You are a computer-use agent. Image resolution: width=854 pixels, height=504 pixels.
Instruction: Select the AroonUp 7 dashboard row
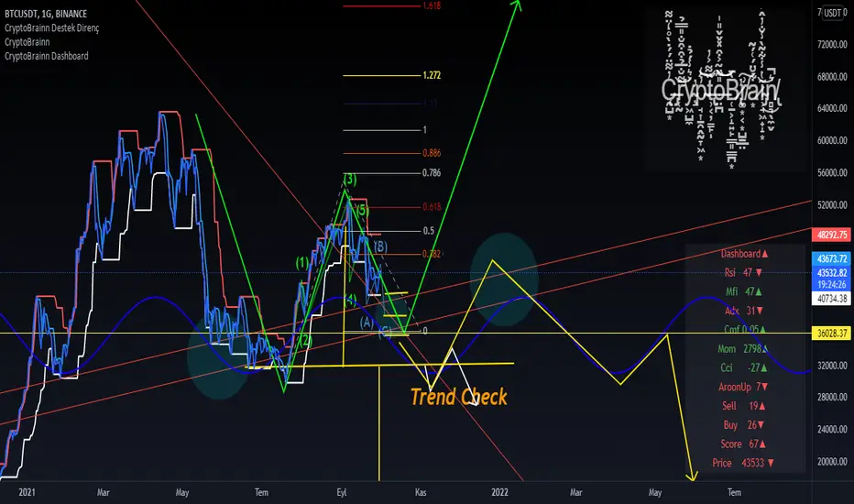(x=743, y=387)
